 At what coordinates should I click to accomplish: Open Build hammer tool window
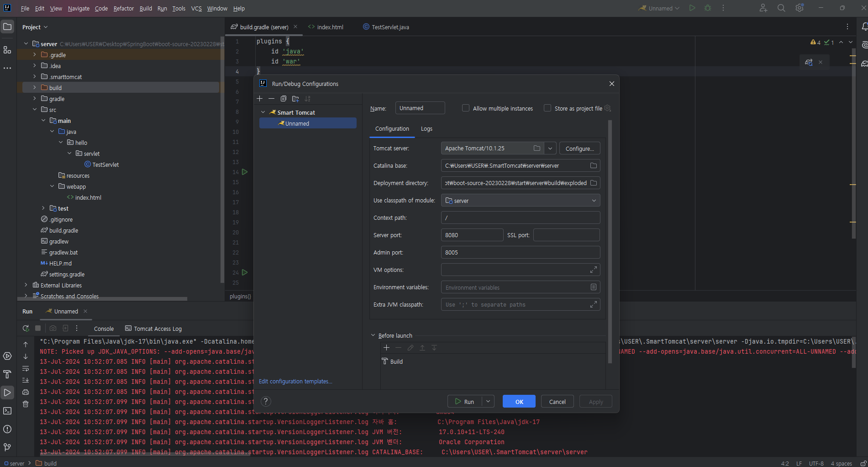(7, 374)
